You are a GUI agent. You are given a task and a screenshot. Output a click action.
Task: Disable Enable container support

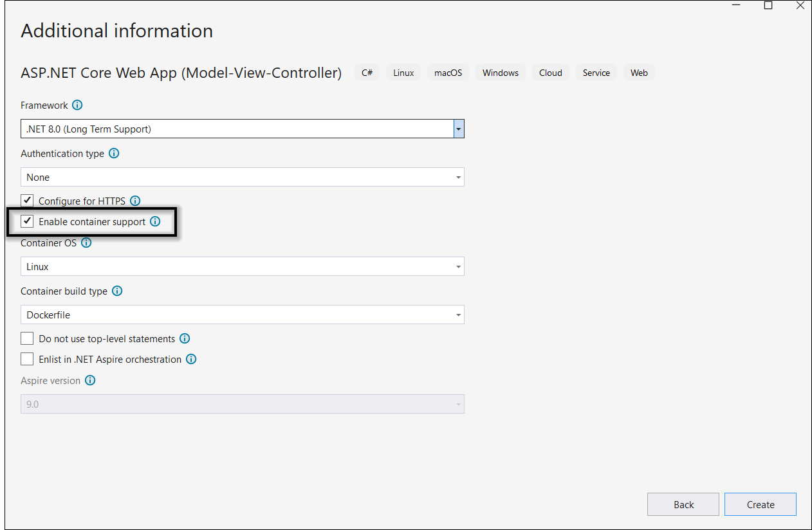26,221
